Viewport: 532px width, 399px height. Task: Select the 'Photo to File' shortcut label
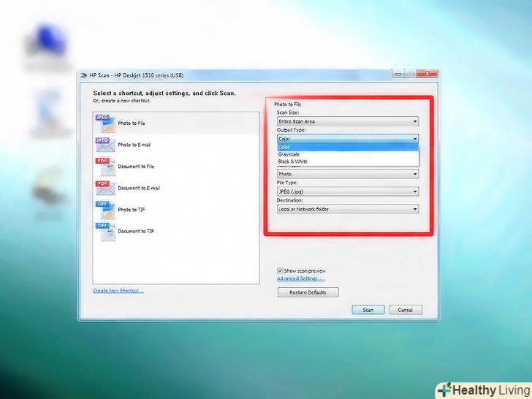pos(132,123)
